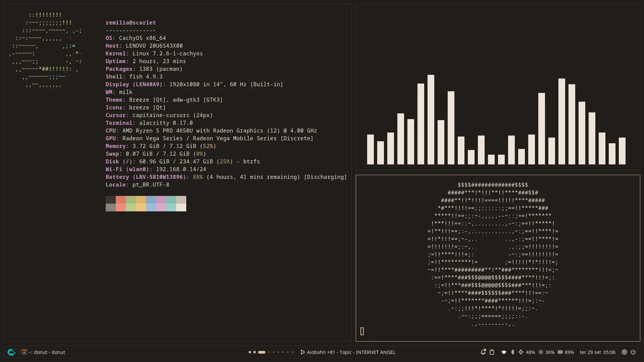
Task: Click the Bluetooth icon in the bar
Action: [512, 352]
